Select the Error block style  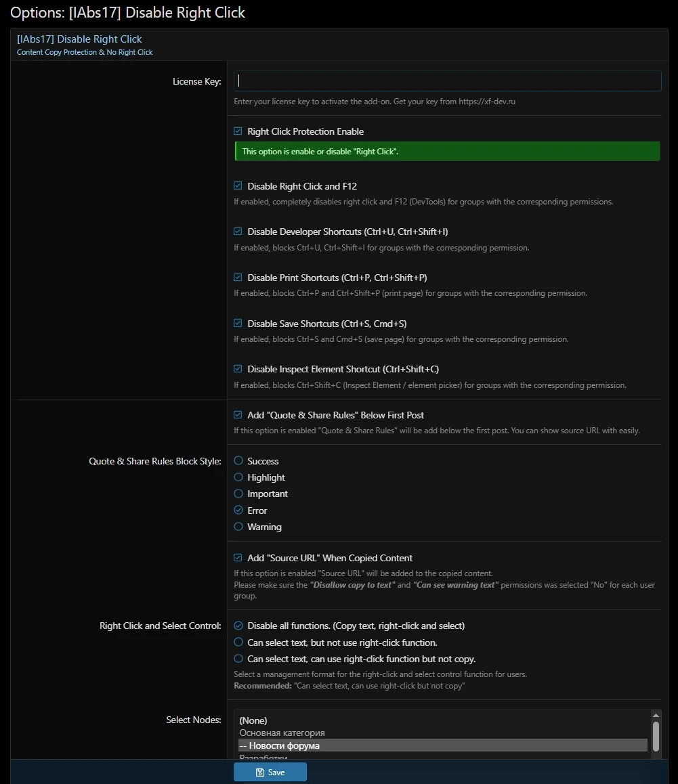tap(238, 510)
